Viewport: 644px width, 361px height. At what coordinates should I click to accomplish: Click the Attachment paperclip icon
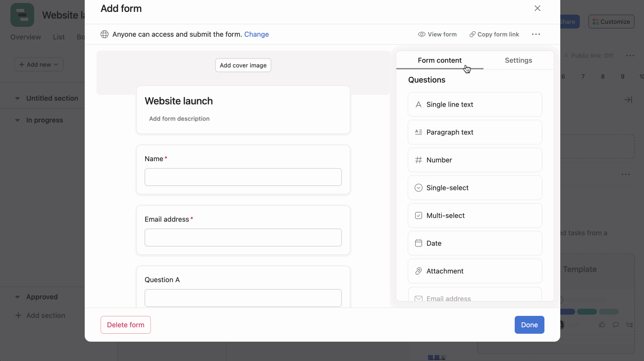pyautogui.click(x=419, y=271)
